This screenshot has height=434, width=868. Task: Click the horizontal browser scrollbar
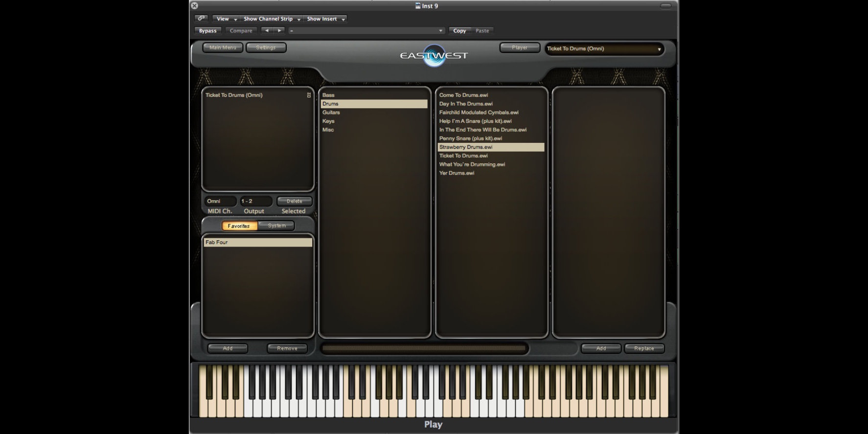[x=424, y=348]
